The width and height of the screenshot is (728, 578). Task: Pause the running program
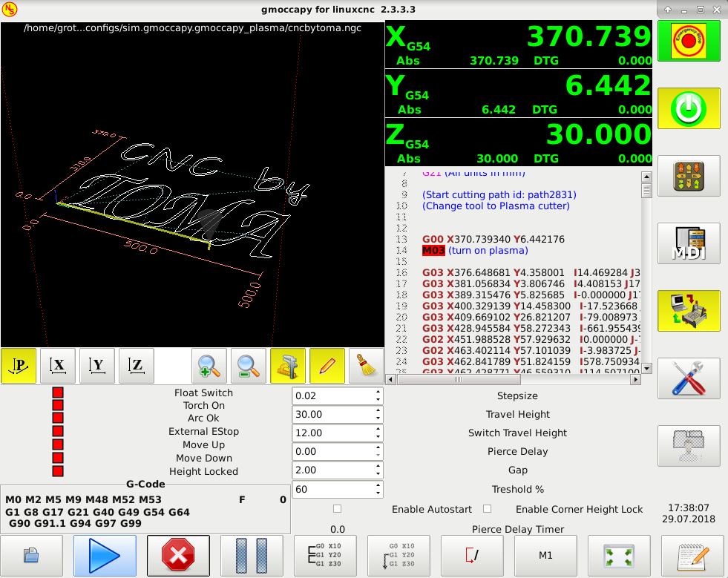pyautogui.click(x=252, y=555)
